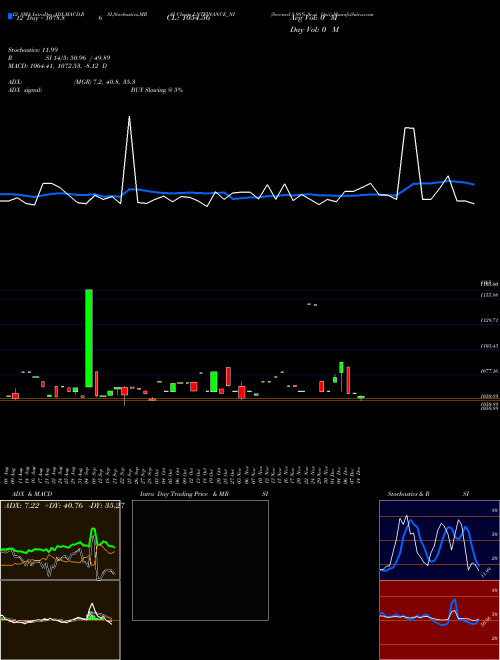Click the 1153.98 price axis label
This screenshot has width=500, height=660.
tap(489, 295)
